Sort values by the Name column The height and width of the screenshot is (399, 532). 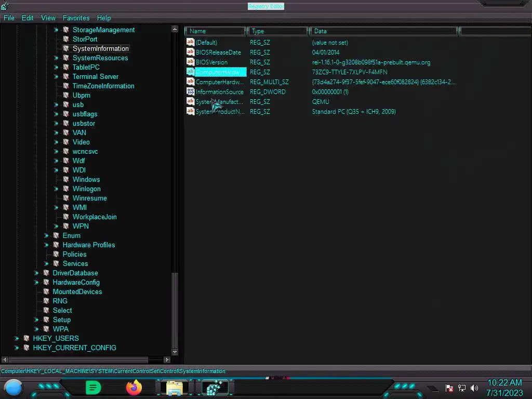pyautogui.click(x=215, y=31)
